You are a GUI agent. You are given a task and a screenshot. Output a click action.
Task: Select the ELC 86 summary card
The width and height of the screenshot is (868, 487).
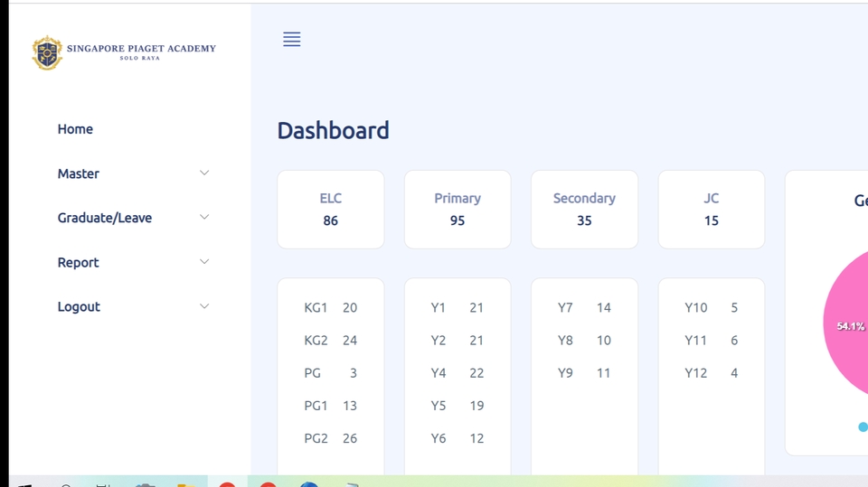coord(331,210)
